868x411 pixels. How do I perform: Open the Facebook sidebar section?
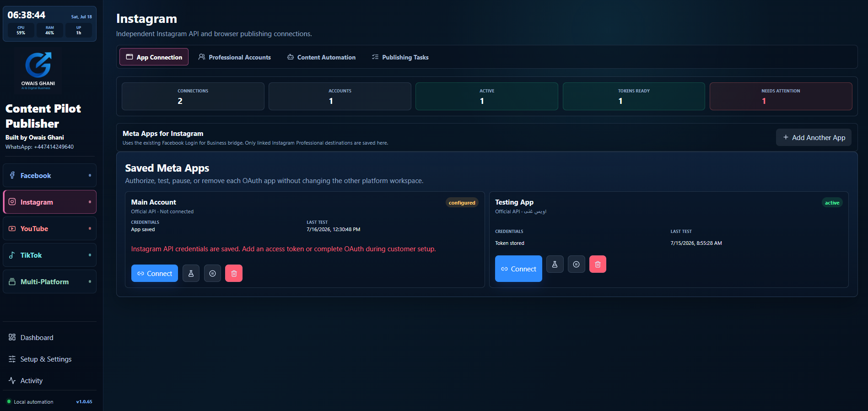point(49,175)
